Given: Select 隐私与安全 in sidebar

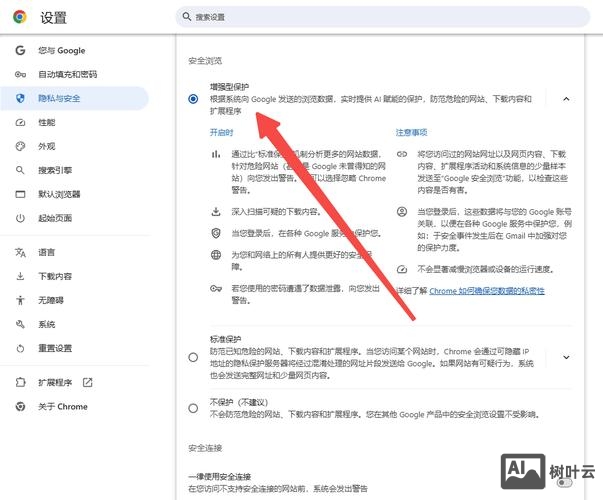Looking at the screenshot, I should (x=74, y=98).
